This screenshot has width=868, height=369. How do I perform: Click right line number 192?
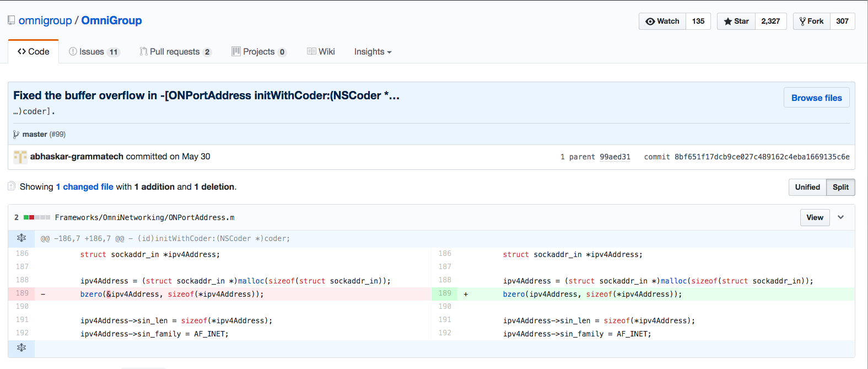[x=445, y=333]
